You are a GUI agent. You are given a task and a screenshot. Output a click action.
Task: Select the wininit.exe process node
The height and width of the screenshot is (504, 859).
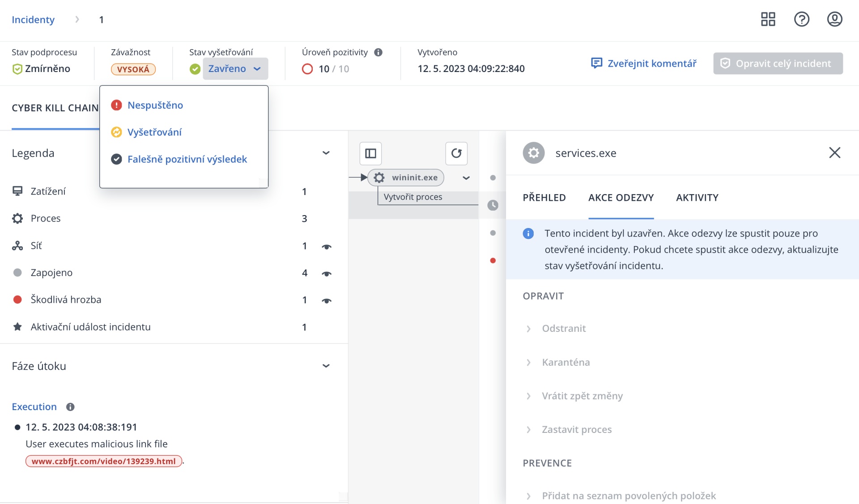(406, 178)
